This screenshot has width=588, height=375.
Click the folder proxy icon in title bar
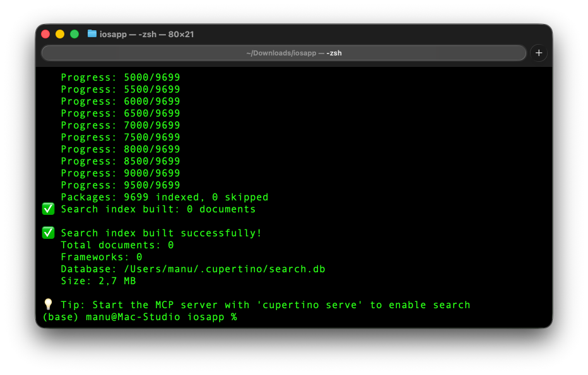pos(92,34)
